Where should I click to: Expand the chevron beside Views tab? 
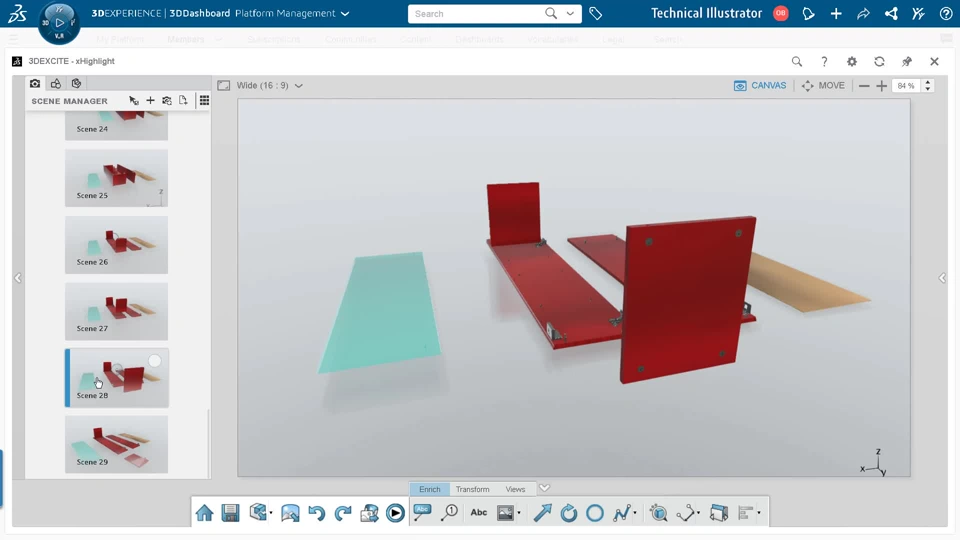tap(544, 488)
